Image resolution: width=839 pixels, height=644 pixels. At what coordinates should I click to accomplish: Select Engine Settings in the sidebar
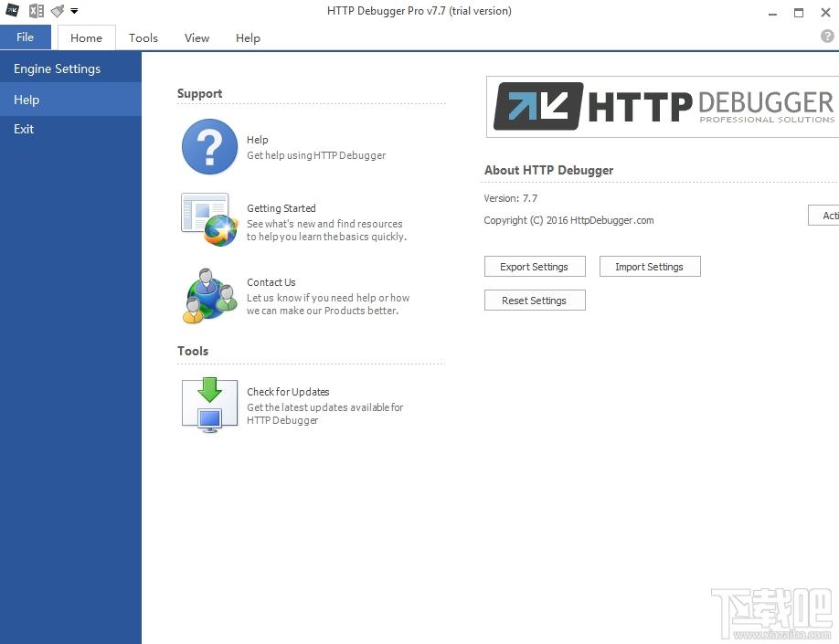click(70, 69)
